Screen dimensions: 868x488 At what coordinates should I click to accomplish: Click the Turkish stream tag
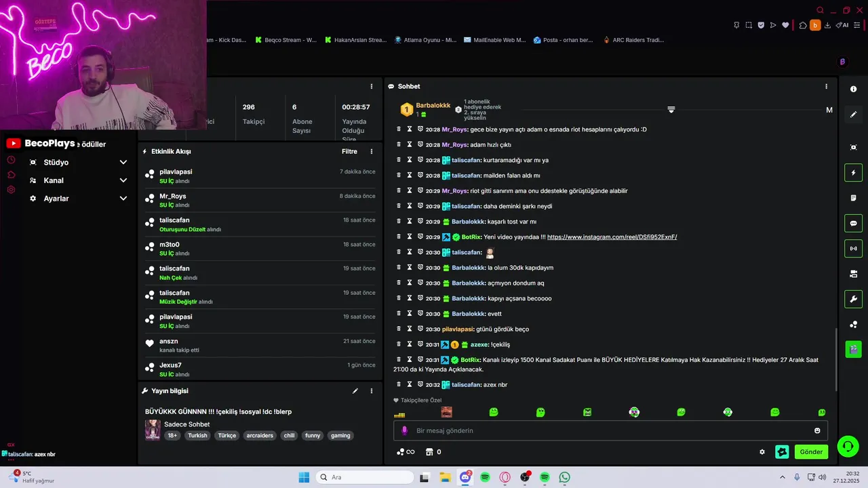click(x=197, y=436)
